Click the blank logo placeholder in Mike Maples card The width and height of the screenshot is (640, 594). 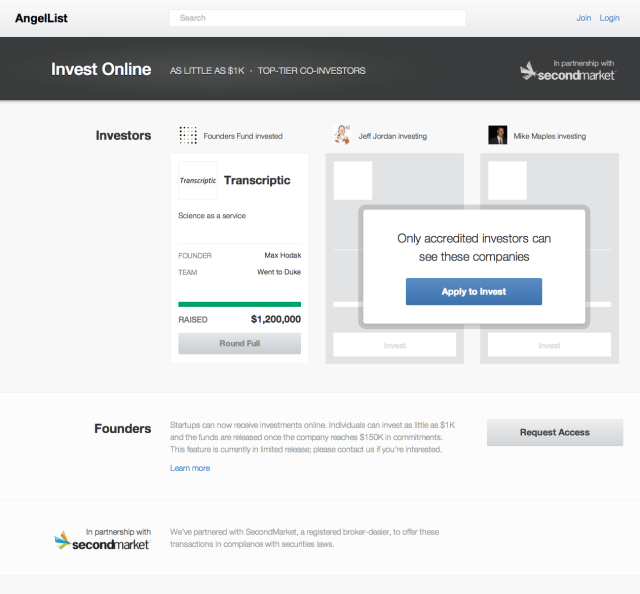(x=507, y=180)
